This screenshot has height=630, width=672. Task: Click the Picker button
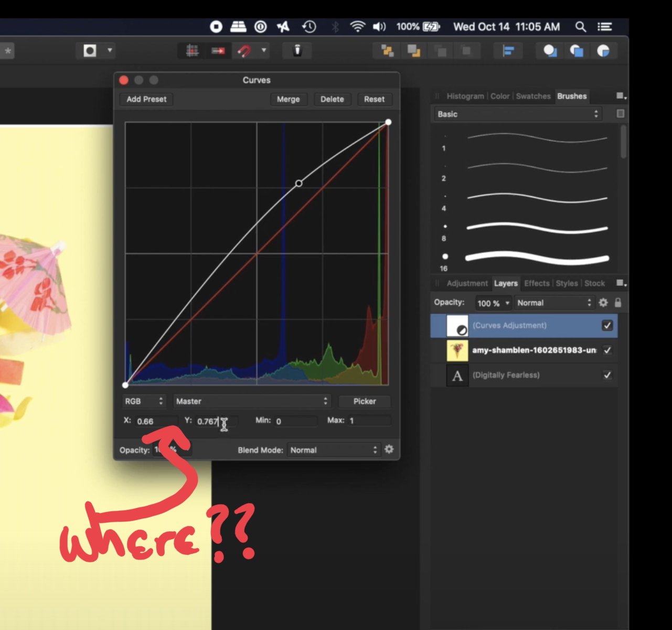click(x=365, y=401)
